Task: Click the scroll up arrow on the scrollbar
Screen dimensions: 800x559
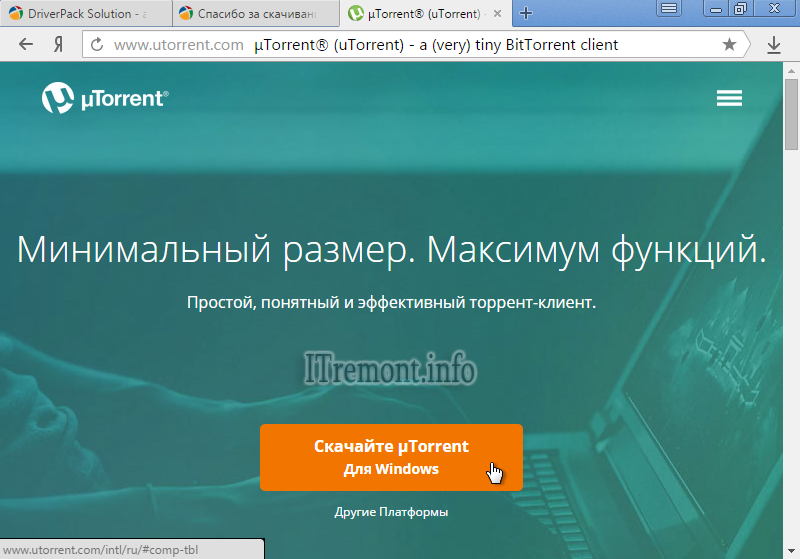Action: (x=791, y=70)
